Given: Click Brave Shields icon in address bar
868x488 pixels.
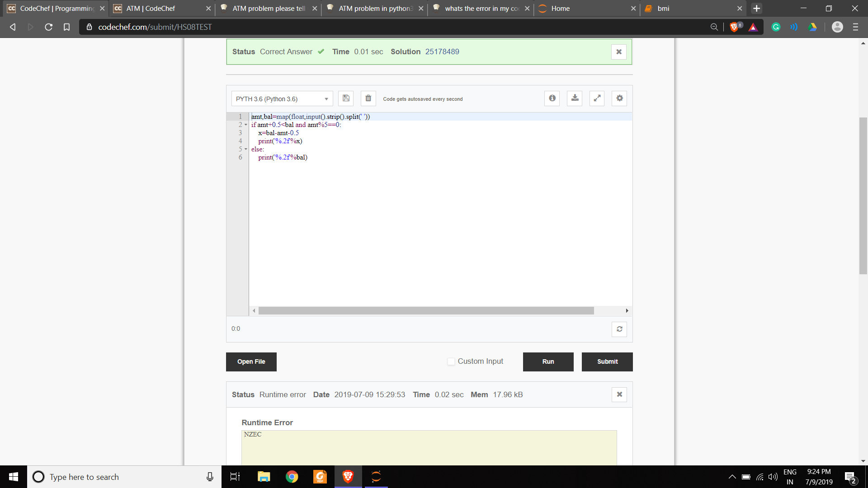Looking at the screenshot, I should 734,27.
